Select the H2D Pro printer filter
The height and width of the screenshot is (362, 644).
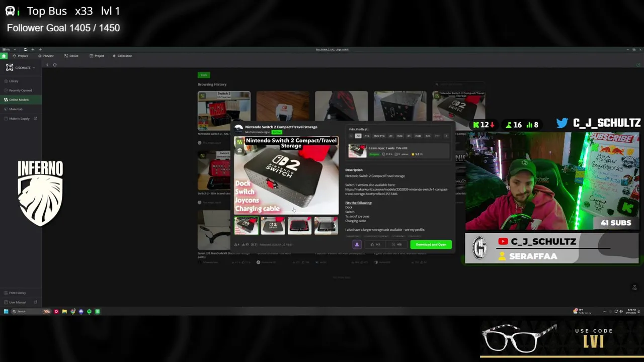click(379, 136)
